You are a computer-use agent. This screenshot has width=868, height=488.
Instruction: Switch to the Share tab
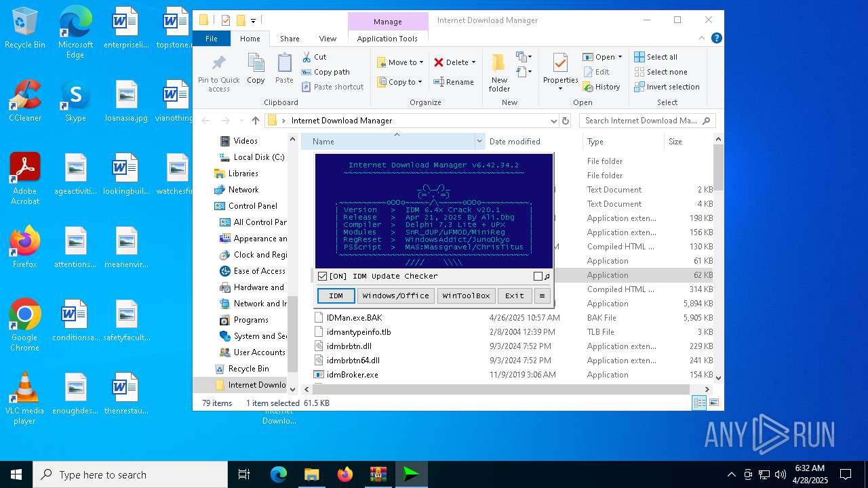coord(290,39)
